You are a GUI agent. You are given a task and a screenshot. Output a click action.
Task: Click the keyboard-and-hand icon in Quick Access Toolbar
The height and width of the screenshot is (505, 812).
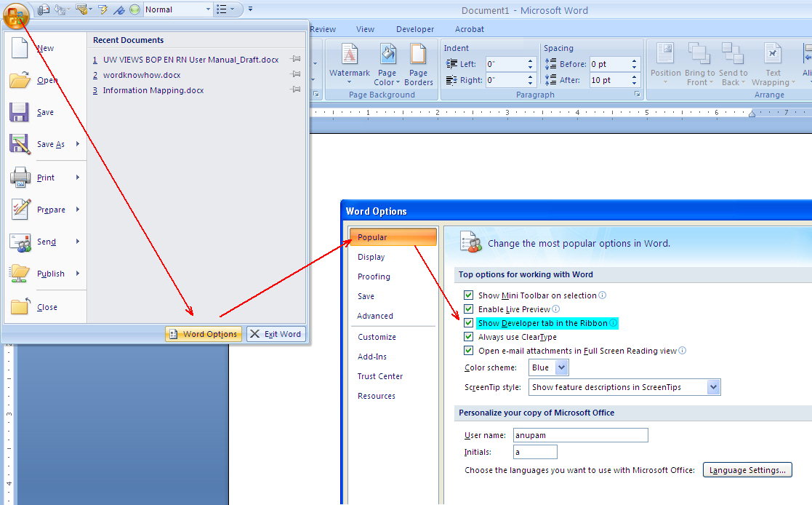(x=81, y=9)
